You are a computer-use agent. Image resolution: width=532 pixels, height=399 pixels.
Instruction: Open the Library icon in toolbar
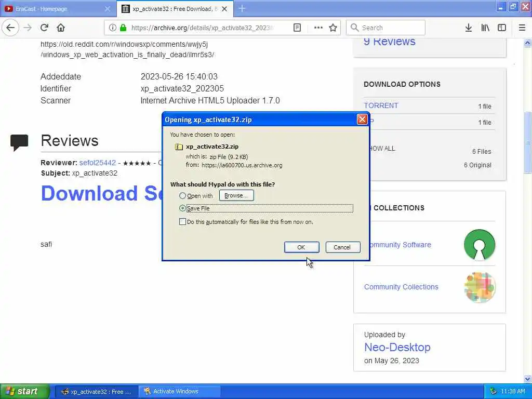pos(485,28)
